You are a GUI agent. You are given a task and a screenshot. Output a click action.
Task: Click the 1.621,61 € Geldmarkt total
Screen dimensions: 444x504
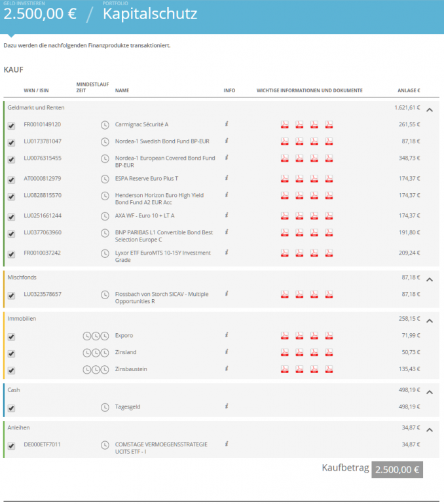pyautogui.click(x=407, y=108)
